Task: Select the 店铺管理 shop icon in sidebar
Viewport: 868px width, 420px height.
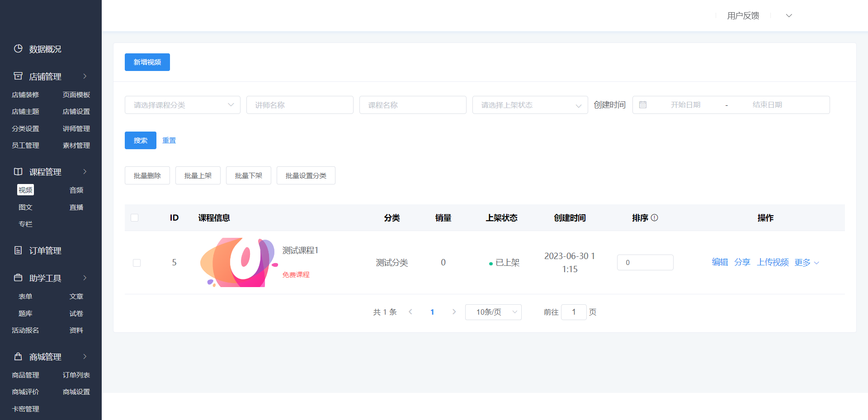Action: [18, 76]
